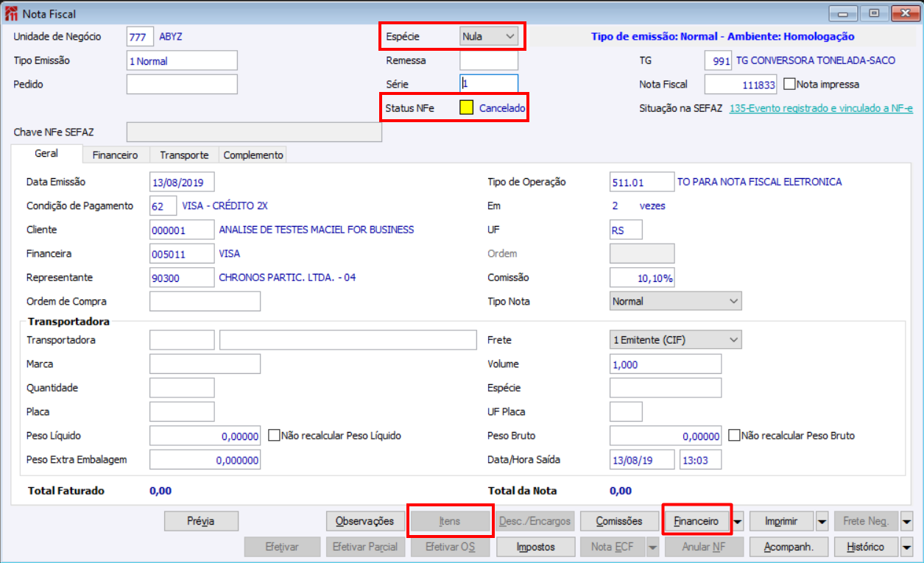Screen dimensions: 924x563
Task: Click the Tipo de emissão header text
Action: (x=723, y=36)
